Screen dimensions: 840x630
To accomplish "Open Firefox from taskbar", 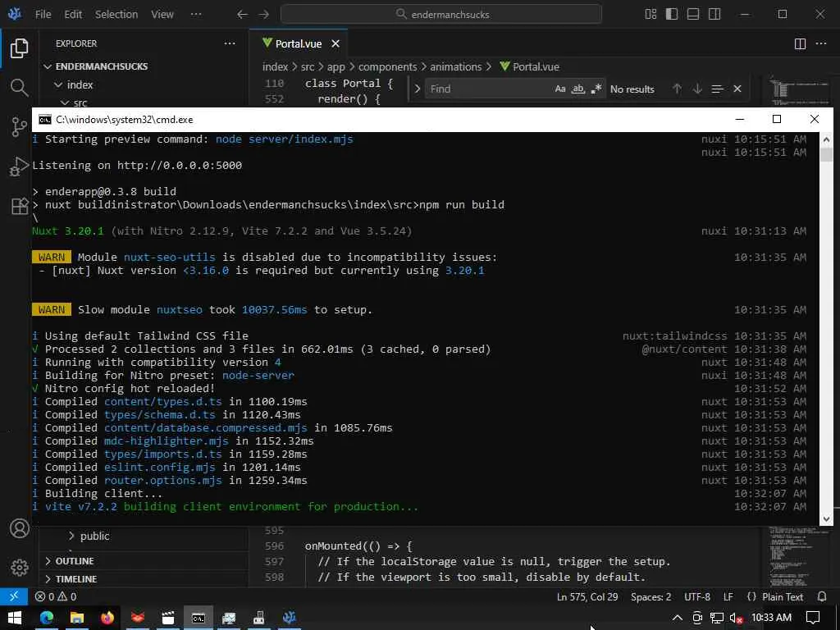I will click(107, 618).
